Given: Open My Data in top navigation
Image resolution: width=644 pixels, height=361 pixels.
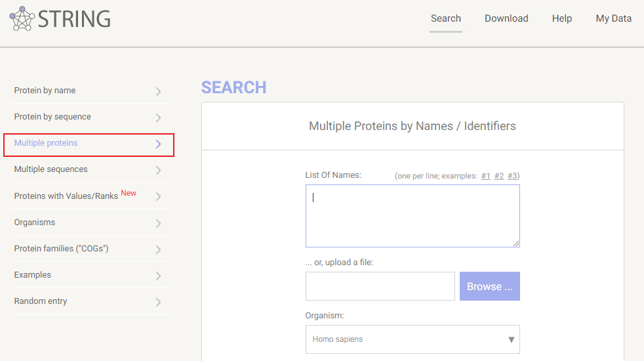Looking at the screenshot, I should (x=613, y=18).
